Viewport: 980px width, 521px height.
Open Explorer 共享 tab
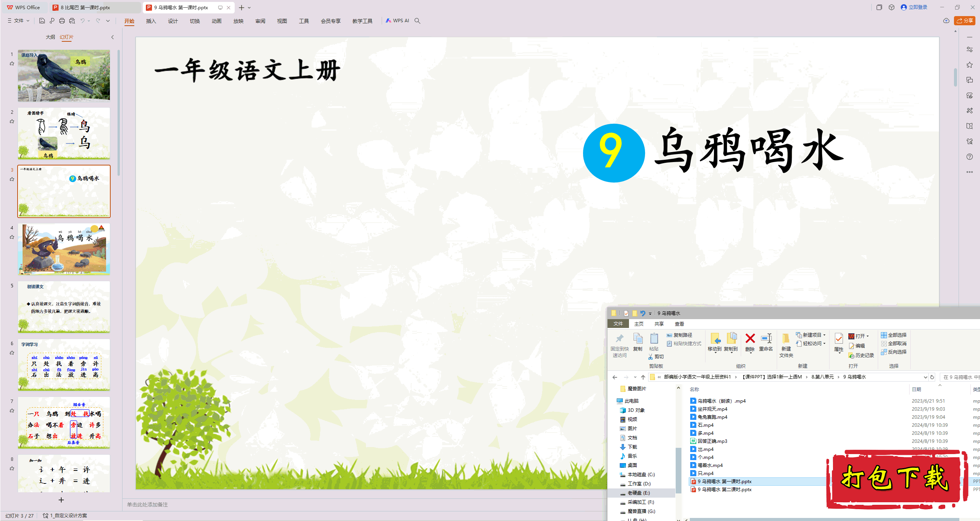(659, 324)
